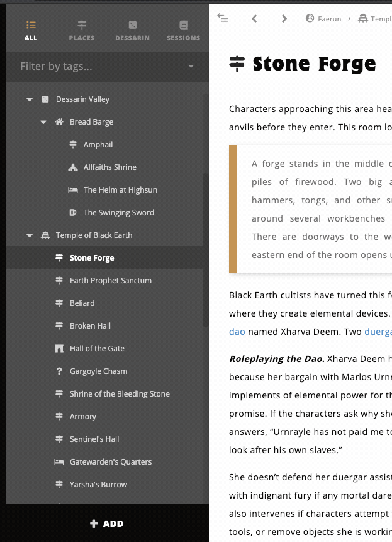Click the ADD button
The width and height of the screenshot is (392, 542).
[x=107, y=524]
